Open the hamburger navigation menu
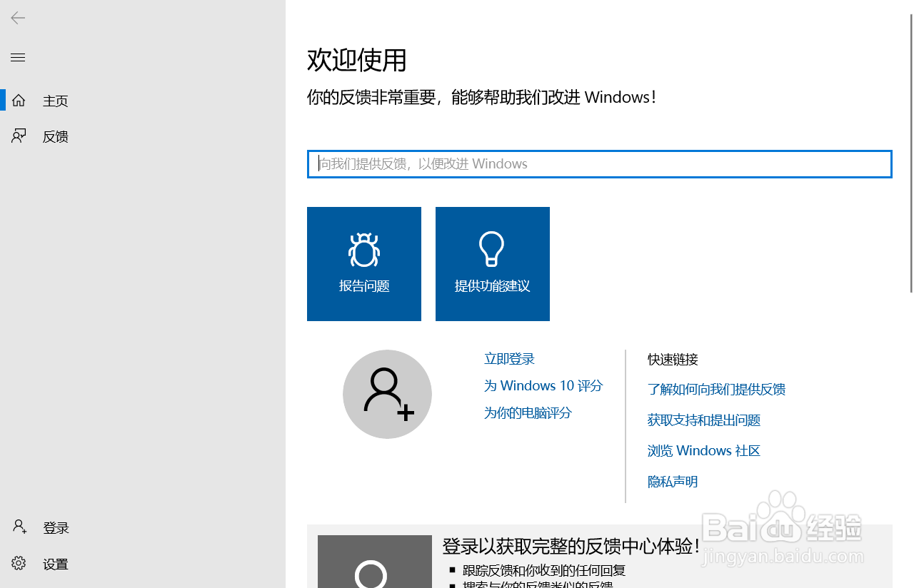Screen dimensions: 914x588 [18, 58]
